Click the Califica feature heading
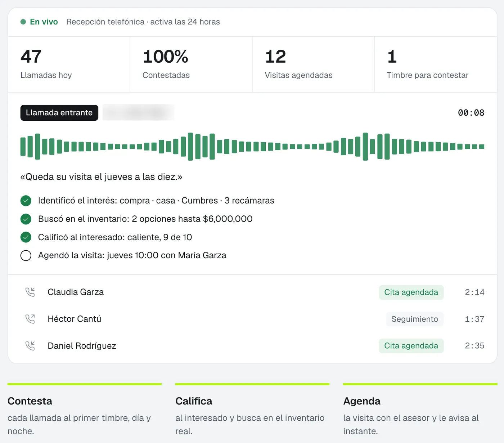 point(194,401)
